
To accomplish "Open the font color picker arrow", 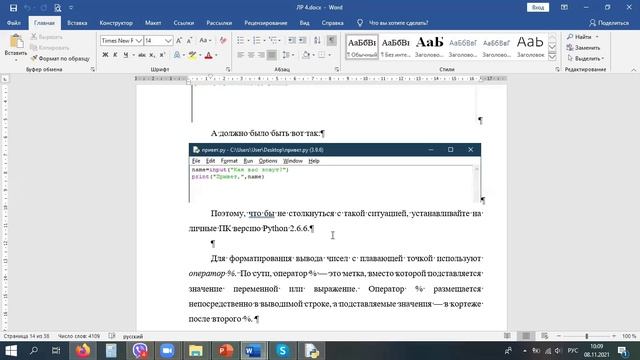I will 216,55.
